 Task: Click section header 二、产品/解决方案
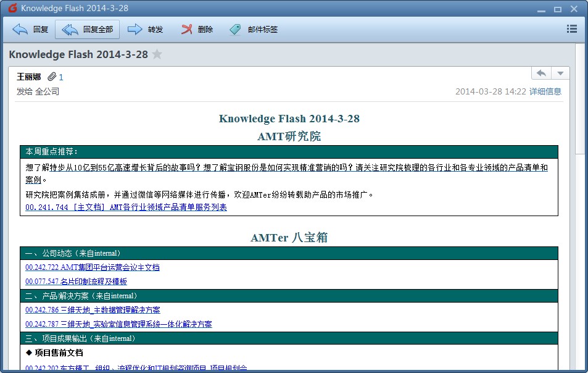[289, 296]
